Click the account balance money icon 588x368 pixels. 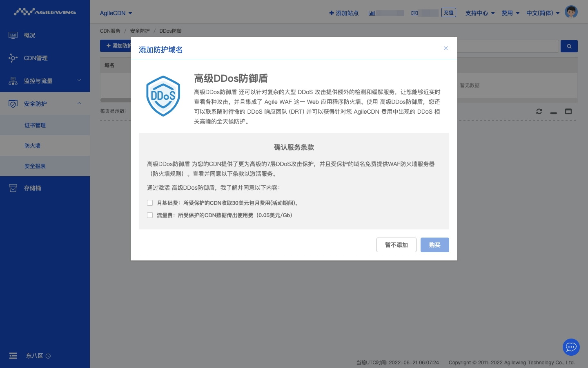(414, 13)
